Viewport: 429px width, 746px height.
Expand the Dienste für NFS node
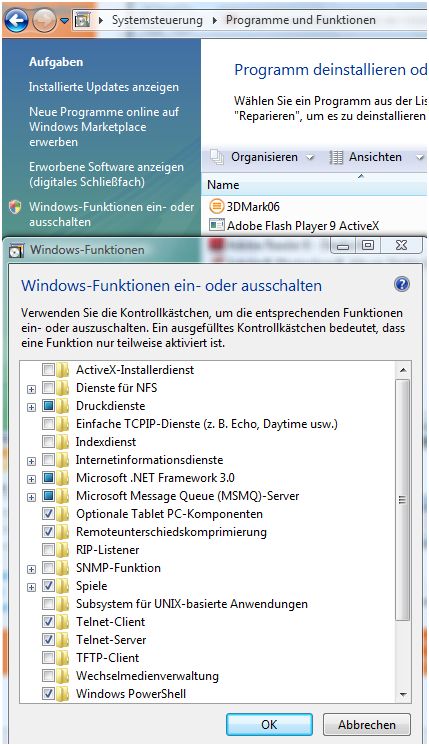[31, 389]
